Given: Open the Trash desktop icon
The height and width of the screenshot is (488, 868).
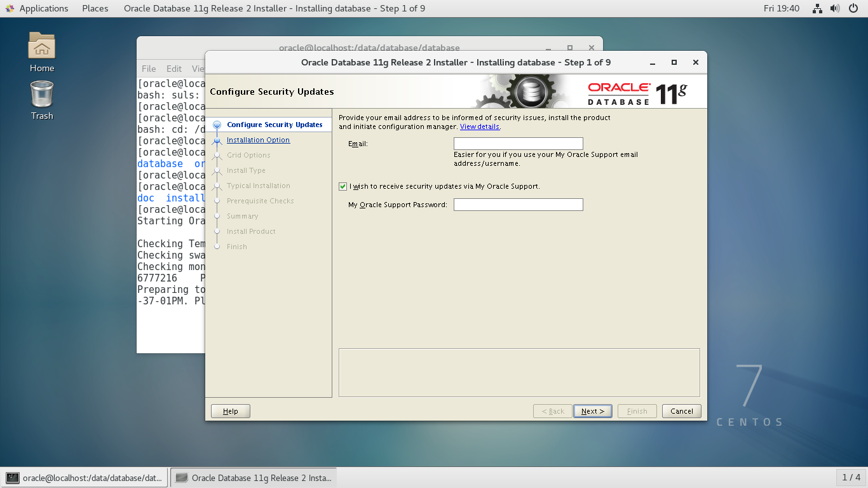Looking at the screenshot, I should 42,100.
